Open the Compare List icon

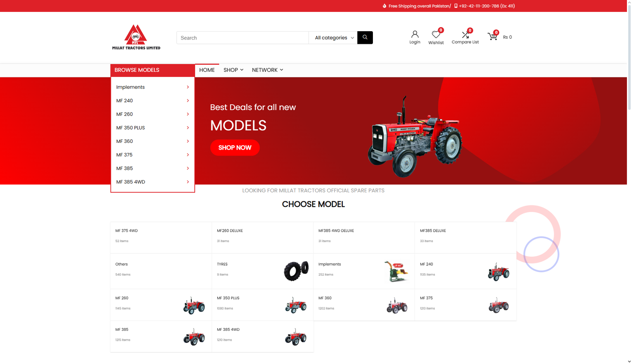[465, 35]
